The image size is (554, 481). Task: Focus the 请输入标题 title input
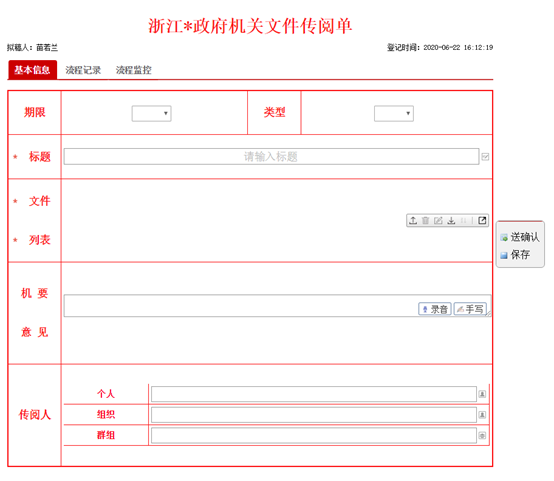pyautogui.click(x=271, y=157)
